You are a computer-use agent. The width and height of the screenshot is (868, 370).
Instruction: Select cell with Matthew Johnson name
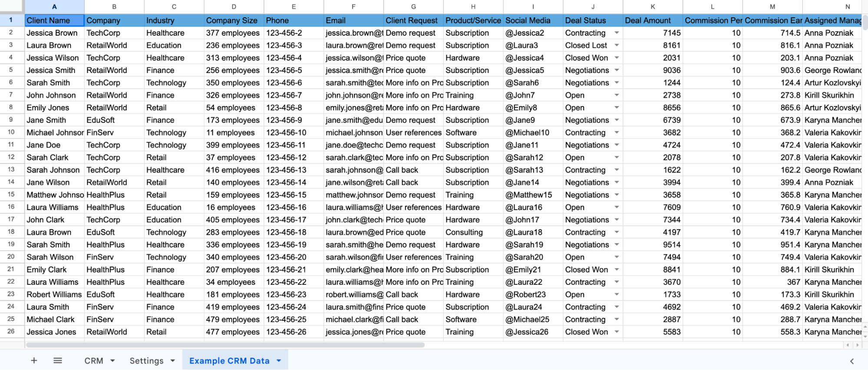click(x=54, y=195)
